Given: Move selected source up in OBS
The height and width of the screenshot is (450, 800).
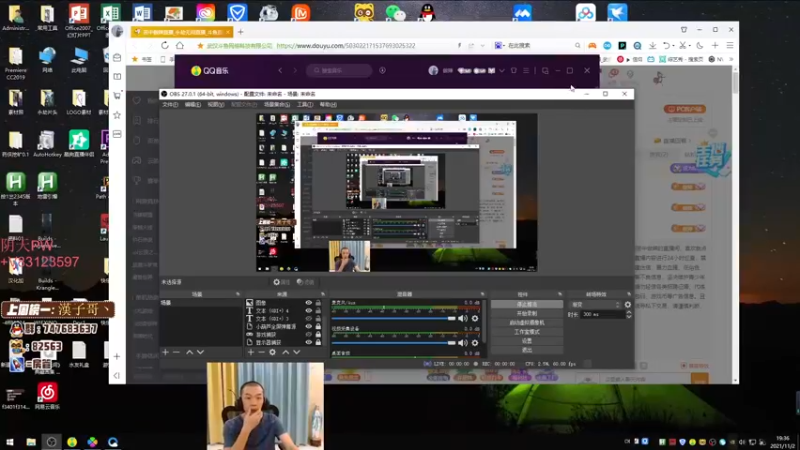Looking at the screenshot, I should (286, 352).
